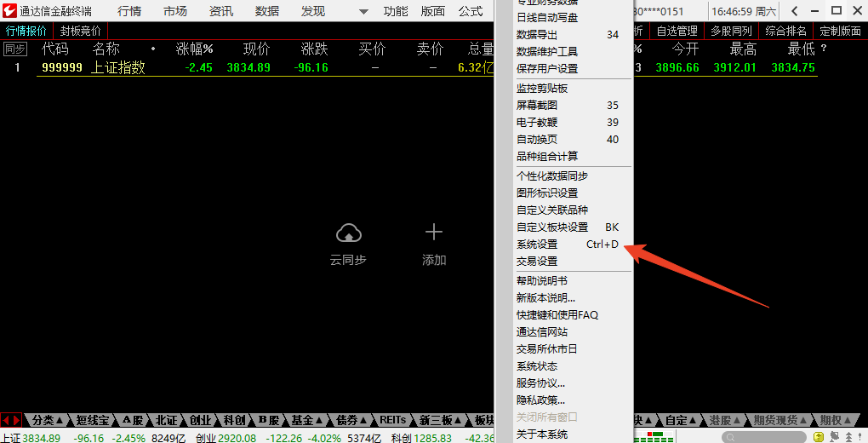Image resolution: width=868 pixels, height=443 pixels.
Task: Select 快捷键和使用FAQ menu item
Action: coord(564,315)
